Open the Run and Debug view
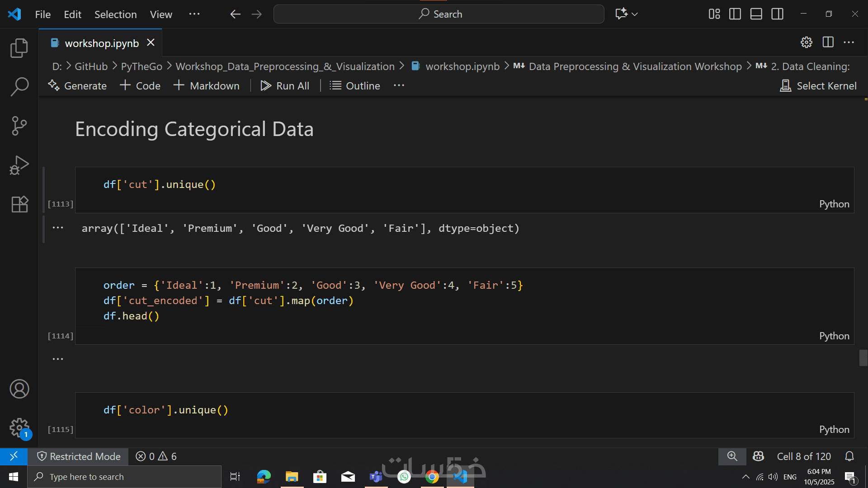 [x=19, y=165]
